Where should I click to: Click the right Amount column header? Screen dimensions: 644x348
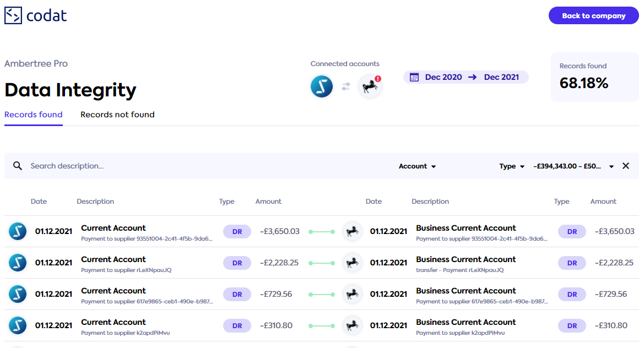pos(603,202)
